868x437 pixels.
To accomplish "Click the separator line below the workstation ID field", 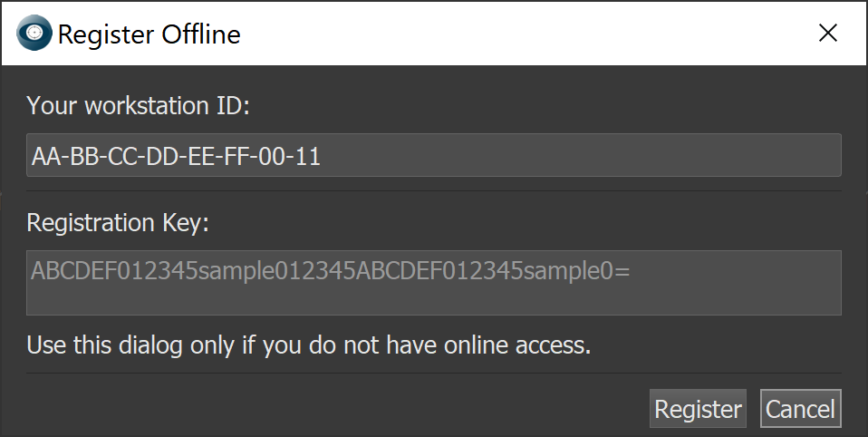I will [x=433, y=191].
